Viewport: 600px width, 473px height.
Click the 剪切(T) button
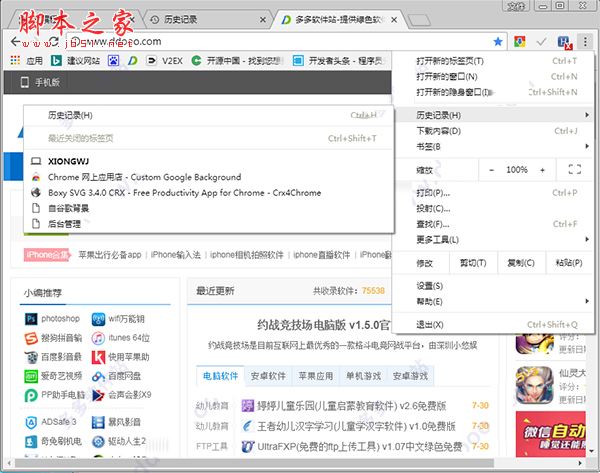click(473, 263)
